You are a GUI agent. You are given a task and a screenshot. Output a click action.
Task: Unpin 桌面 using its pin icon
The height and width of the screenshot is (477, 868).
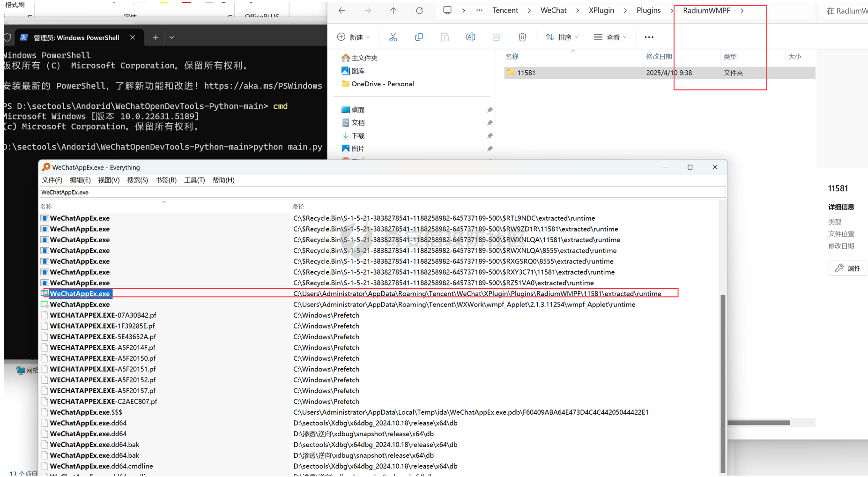[490, 110]
